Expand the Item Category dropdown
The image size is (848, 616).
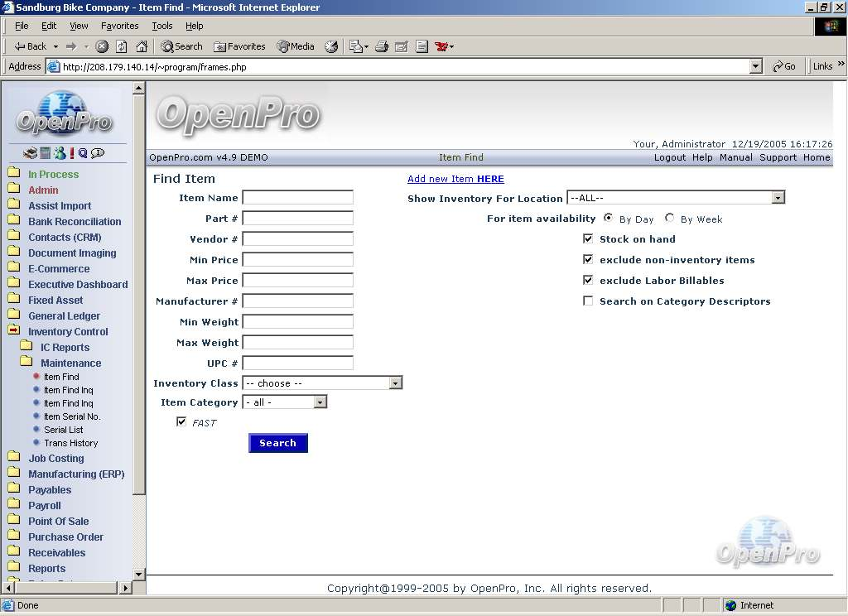point(320,402)
